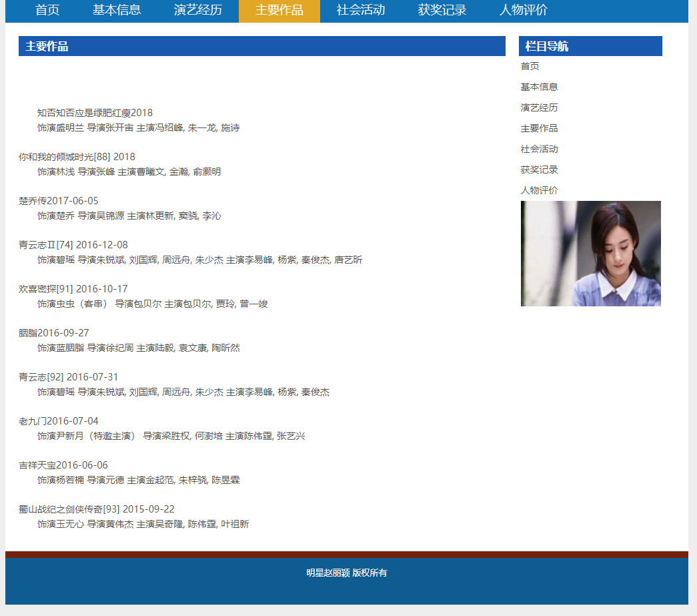Open 基本信息 link in 栏目导航 sidebar

pyautogui.click(x=539, y=87)
